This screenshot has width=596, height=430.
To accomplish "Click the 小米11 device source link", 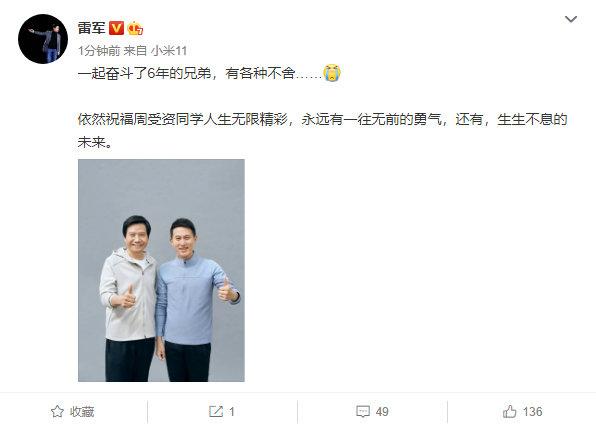I will click(169, 51).
